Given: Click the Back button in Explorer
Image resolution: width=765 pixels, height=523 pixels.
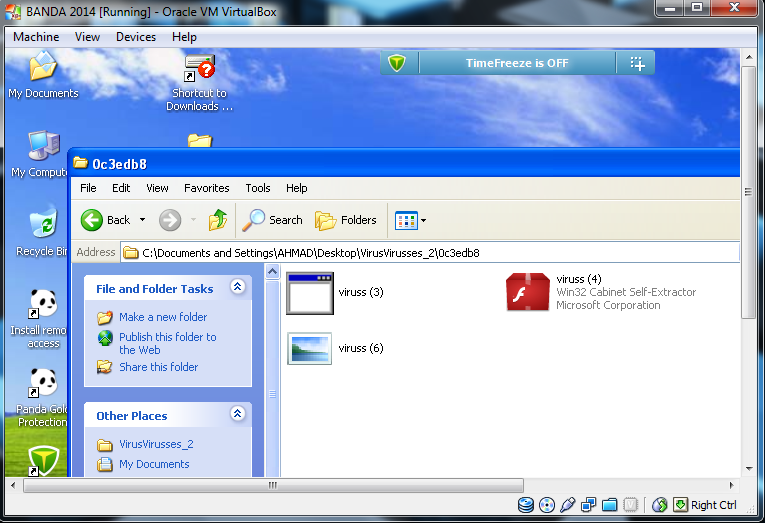Looking at the screenshot, I should pos(105,220).
